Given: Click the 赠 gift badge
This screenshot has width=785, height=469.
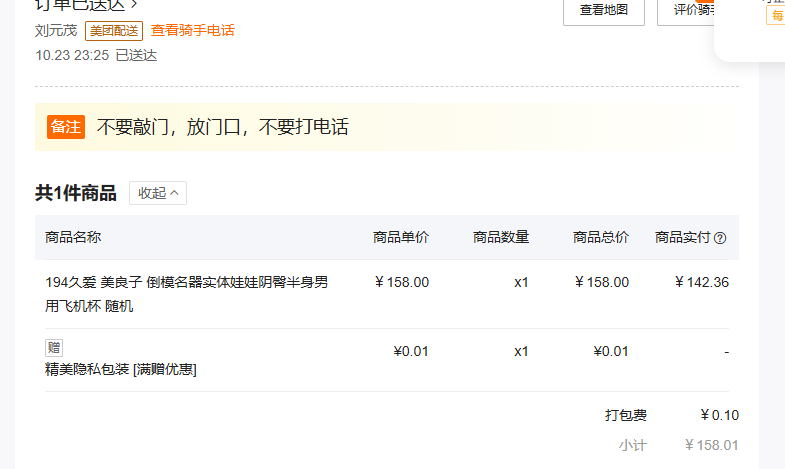Looking at the screenshot, I should 54,348.
